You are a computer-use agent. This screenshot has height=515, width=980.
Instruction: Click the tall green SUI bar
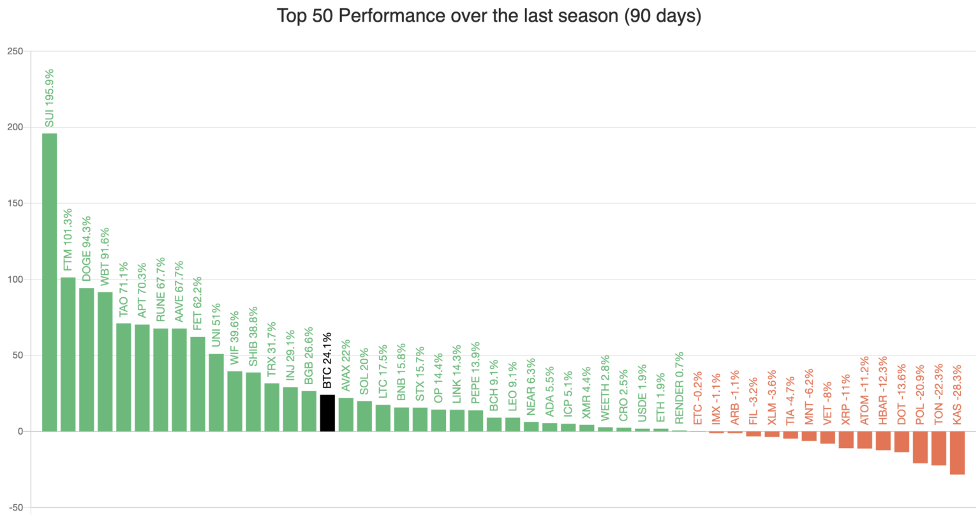pyautogui.click(x=49, y=282)
